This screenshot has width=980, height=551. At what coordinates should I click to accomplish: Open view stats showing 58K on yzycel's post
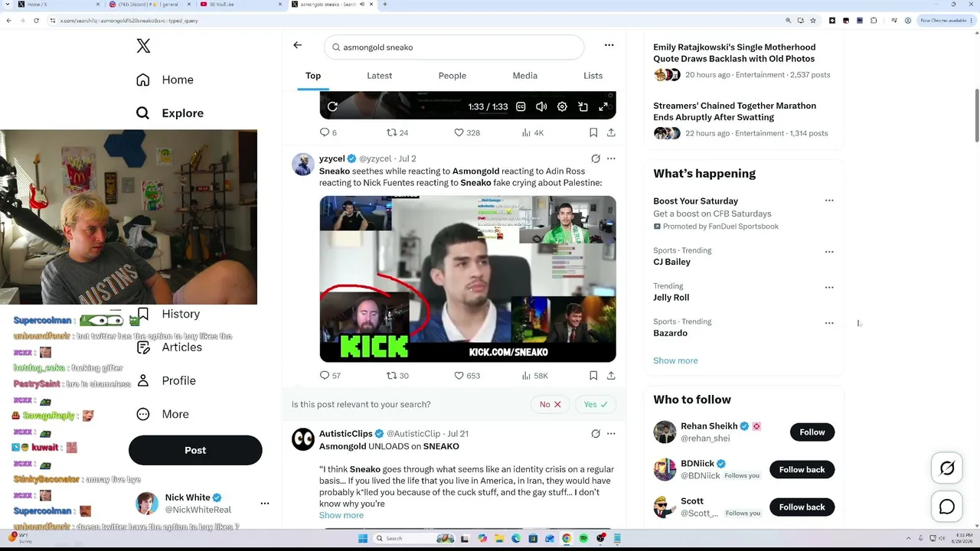[534, 376]
